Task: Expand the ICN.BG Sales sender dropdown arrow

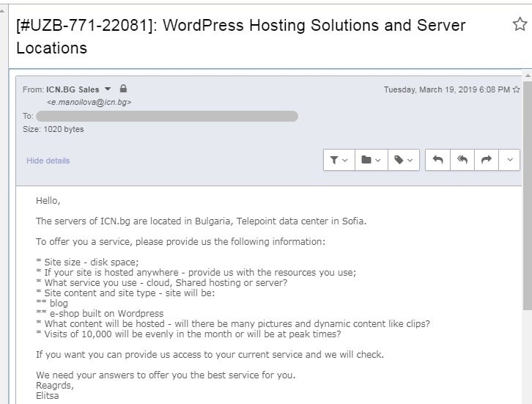Action: tap(108, 89)
